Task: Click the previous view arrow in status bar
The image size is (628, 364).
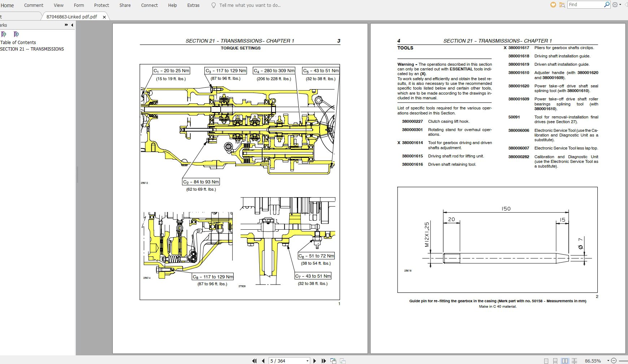Action: 333,360
